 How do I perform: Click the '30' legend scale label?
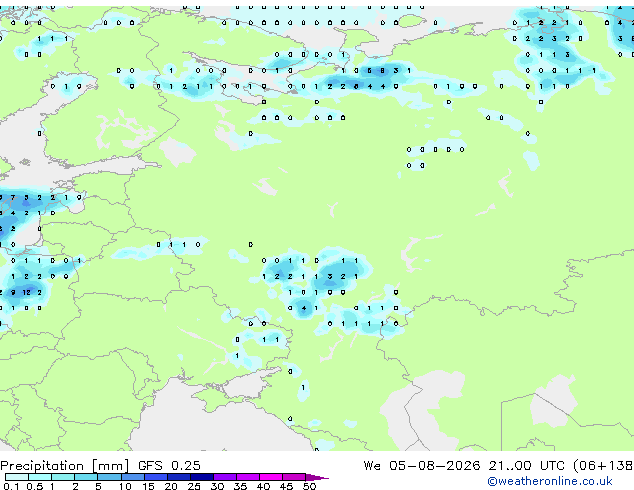[x=217, y=486]
